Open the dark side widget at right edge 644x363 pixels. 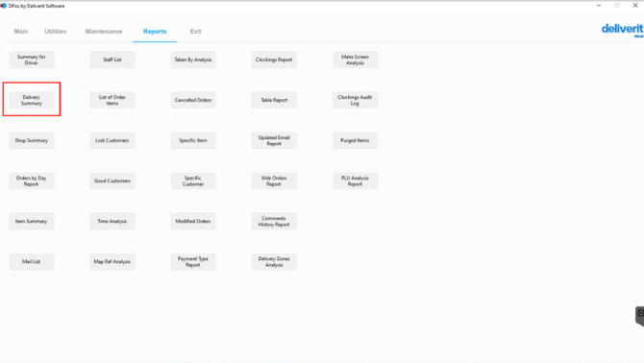[x=639, y=316]
